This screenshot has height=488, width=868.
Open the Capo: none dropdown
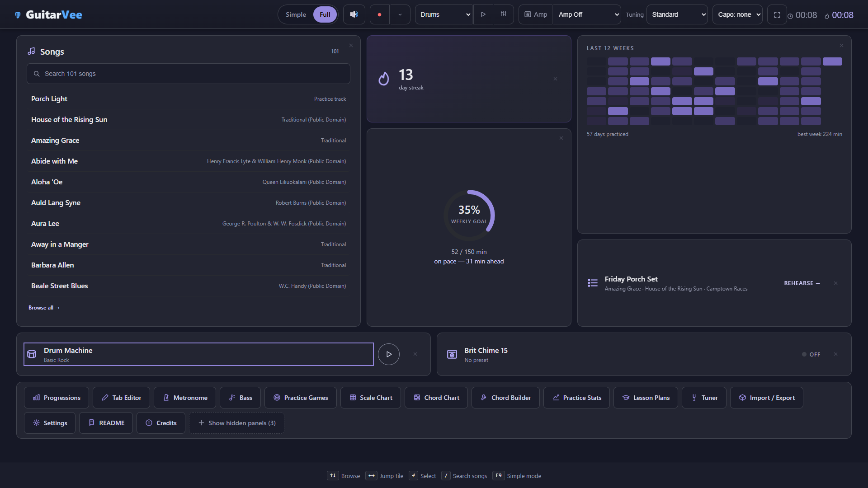click(737, 14)
